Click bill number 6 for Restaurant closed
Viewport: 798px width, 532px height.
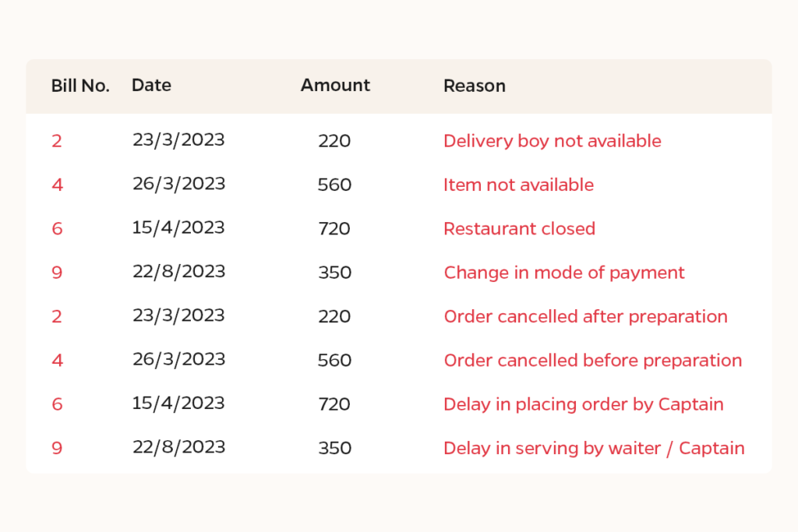click(x=58, y=228)
